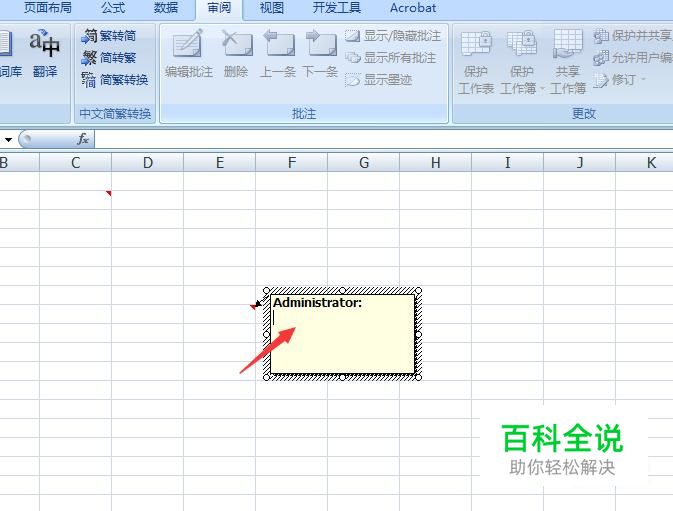Select column E header
The image size is (673, 511).
[220, 163]
